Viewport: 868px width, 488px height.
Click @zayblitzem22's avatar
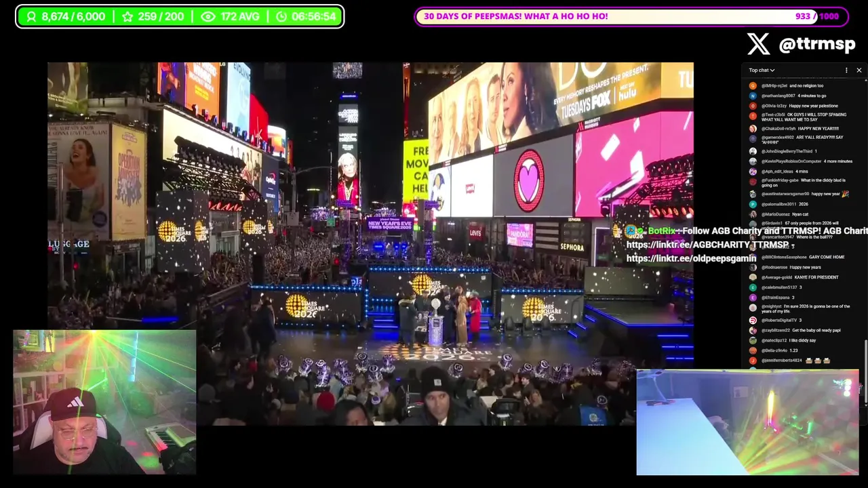click(x=753, y=330)
